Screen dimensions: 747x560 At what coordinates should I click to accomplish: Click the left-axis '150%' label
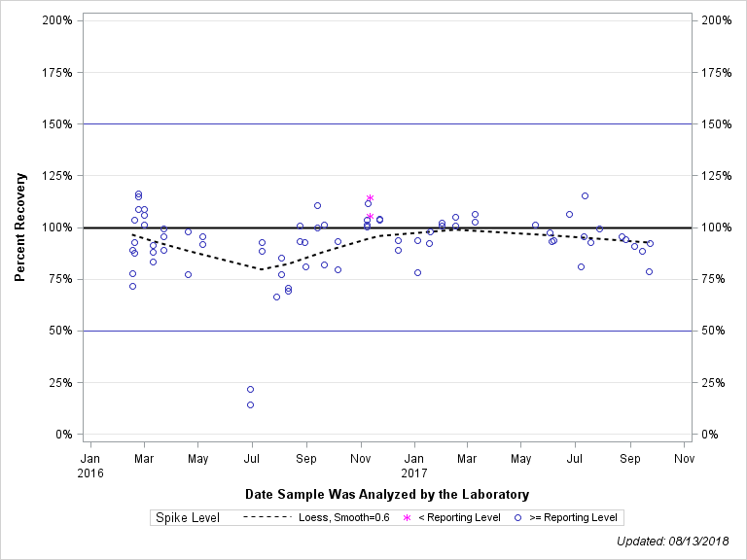pos(57,124)
